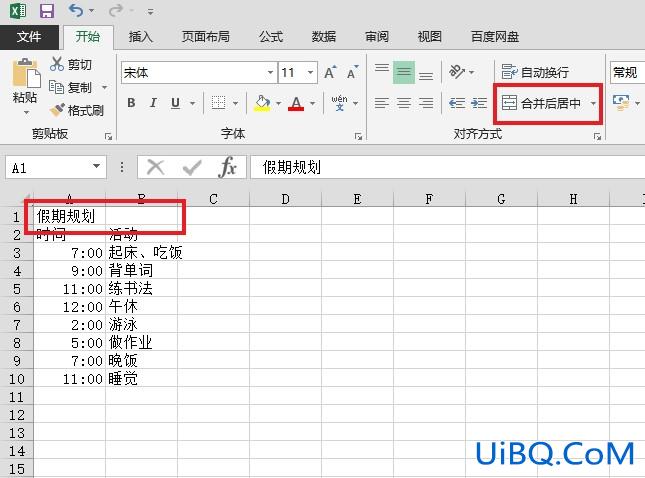Click 自动换行 wrap text
The image size is (645, 478).
(x=536, y=72)
